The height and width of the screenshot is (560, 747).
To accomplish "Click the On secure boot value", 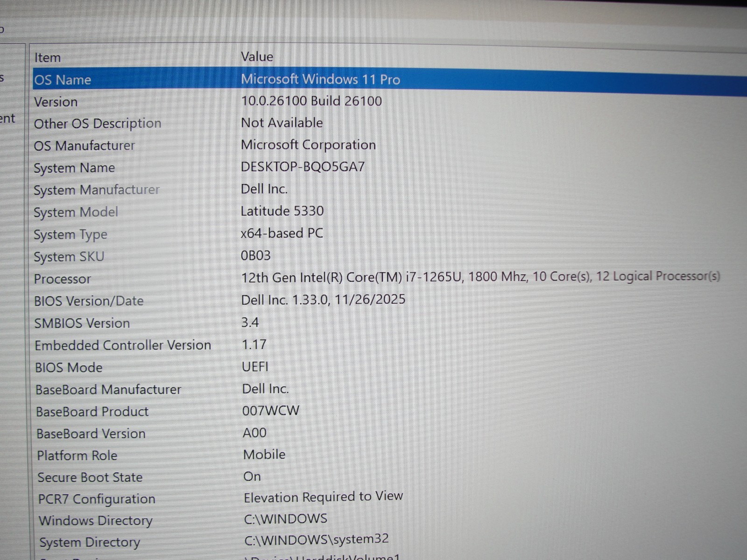I will coord(252,476).
